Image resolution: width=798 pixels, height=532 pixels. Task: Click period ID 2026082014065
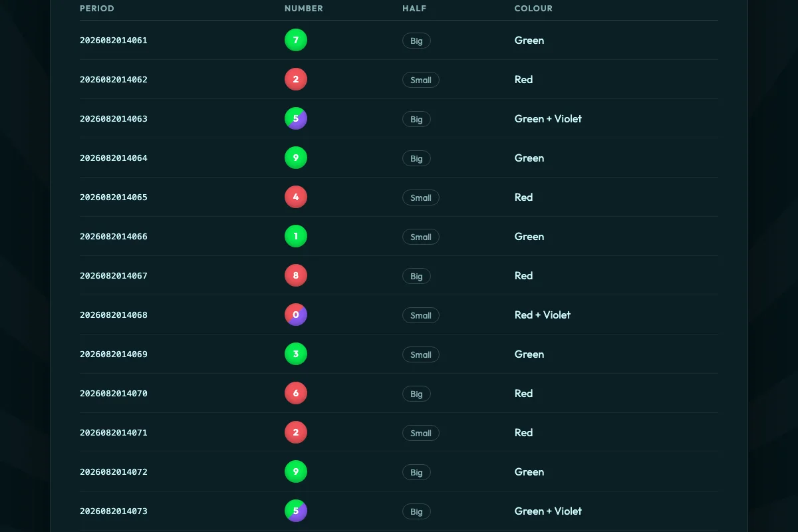[x=114, y=198]
